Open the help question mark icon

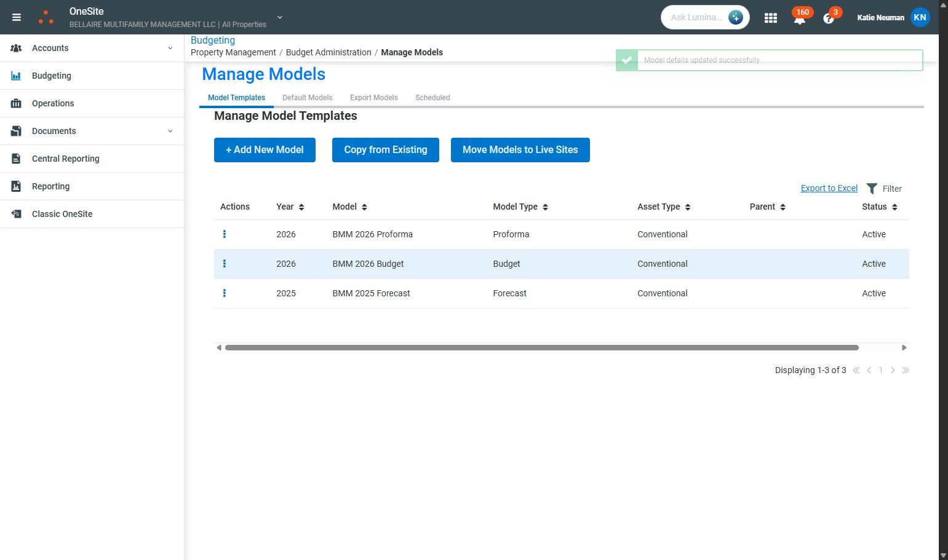(828, 18)
